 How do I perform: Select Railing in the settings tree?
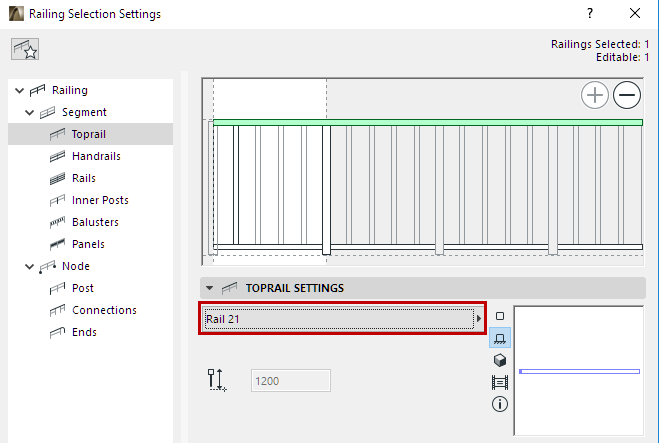pos(70,90)
